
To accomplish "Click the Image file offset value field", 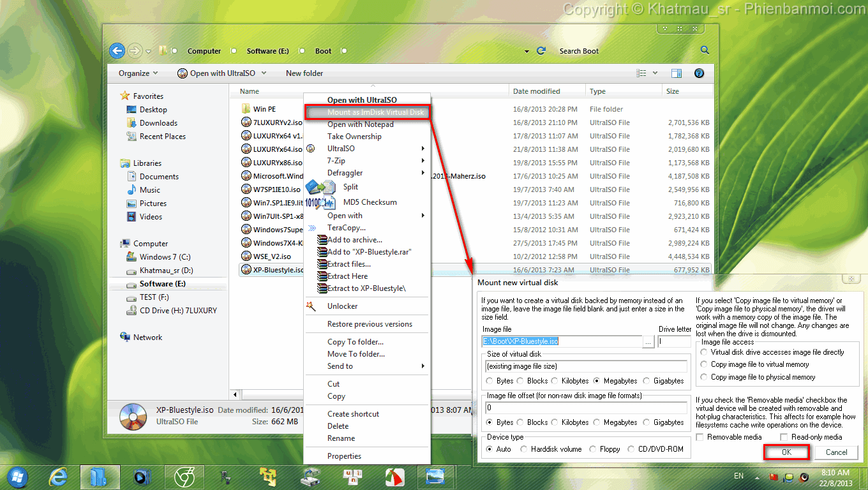I will (586, 407).
